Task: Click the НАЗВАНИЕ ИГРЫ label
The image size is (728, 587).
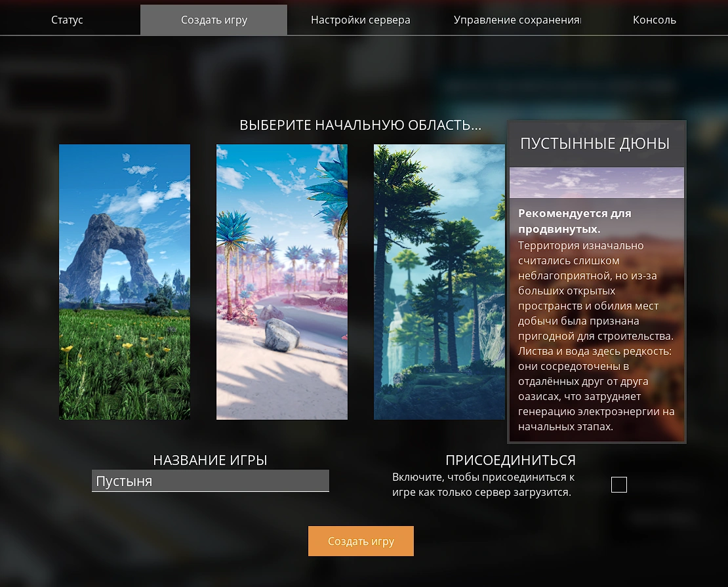Action: [x=211, y=460]
